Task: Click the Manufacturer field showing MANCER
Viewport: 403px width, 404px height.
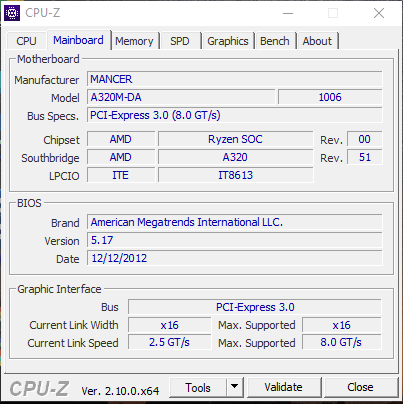Action: (235, 79)
